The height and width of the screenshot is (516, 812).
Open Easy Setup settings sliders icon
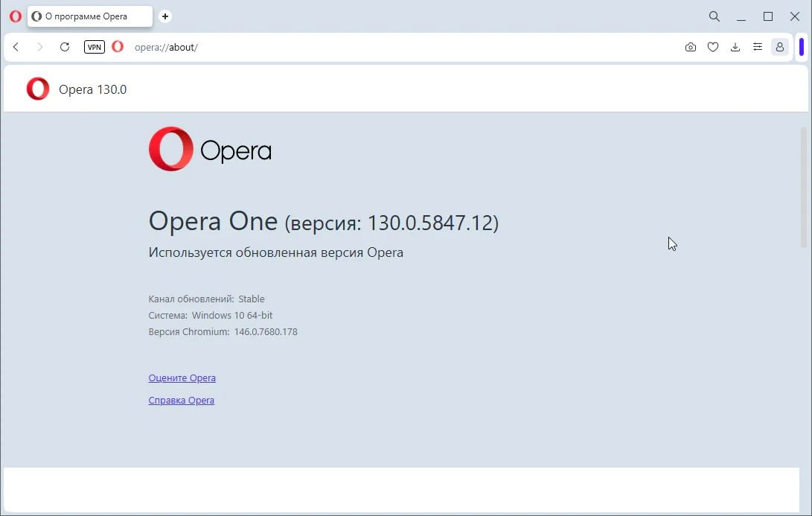758,47
